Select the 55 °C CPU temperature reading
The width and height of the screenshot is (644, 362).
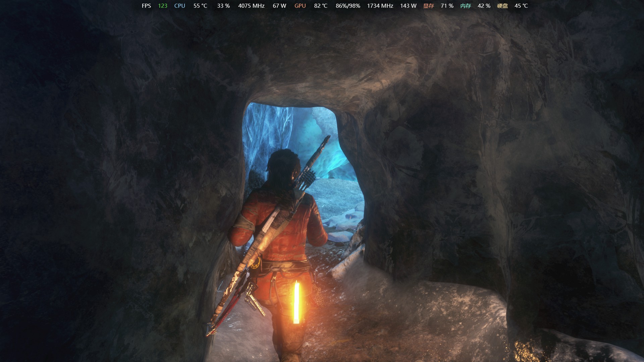pos(200,6)
